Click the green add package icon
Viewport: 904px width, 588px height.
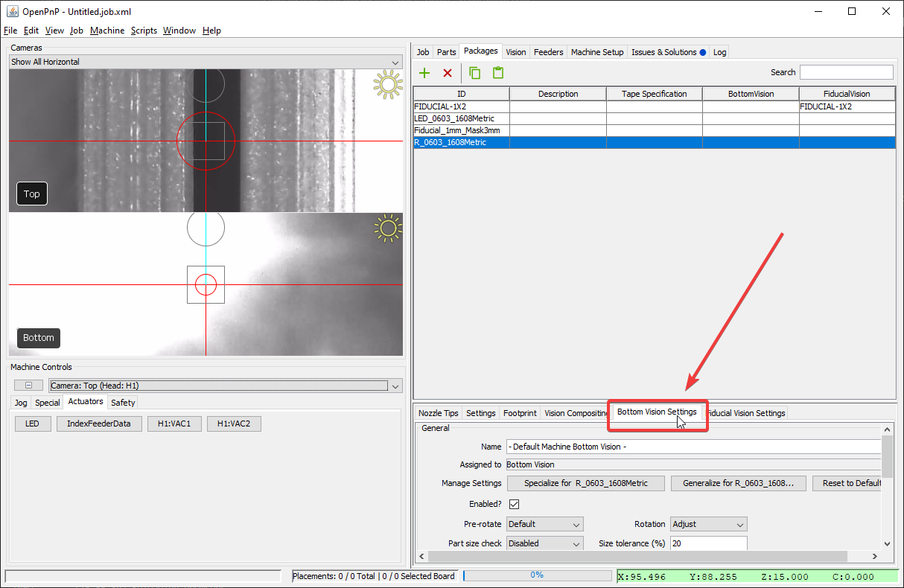[424, 73]
